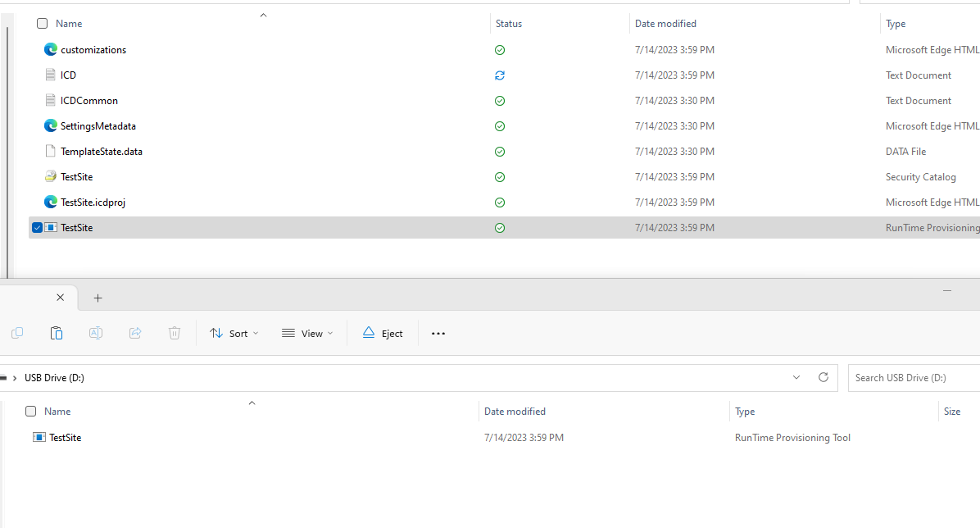
Task: Select the Copy icon in the toolbar
Action: click(17, 333)
